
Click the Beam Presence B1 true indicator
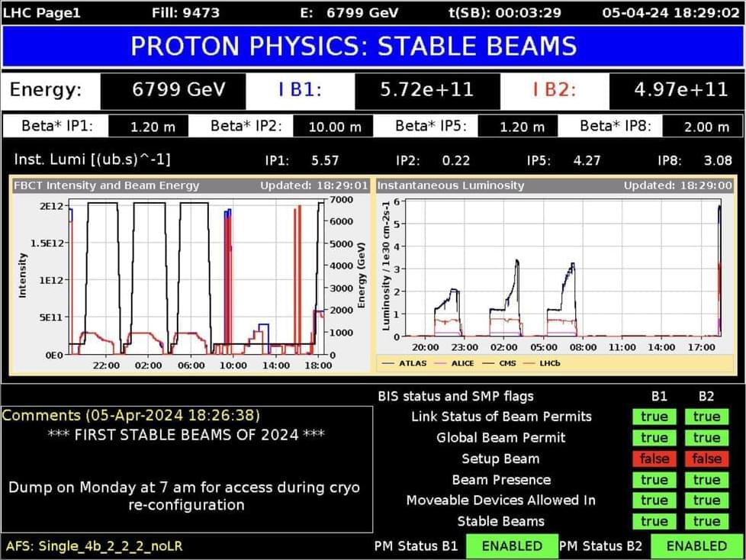(654, 480)
